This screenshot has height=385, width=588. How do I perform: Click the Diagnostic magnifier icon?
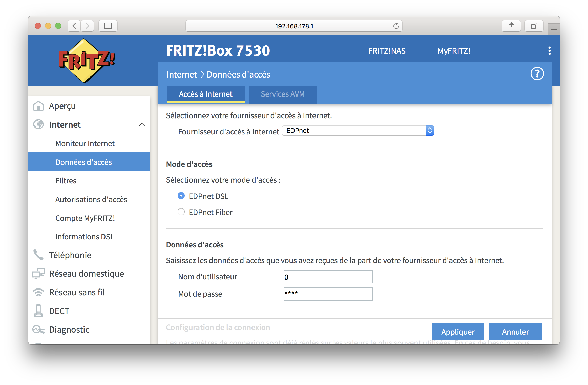38,330
